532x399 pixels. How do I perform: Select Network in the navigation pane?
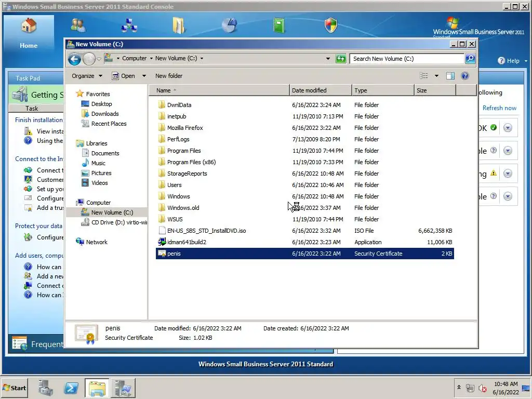91,242
